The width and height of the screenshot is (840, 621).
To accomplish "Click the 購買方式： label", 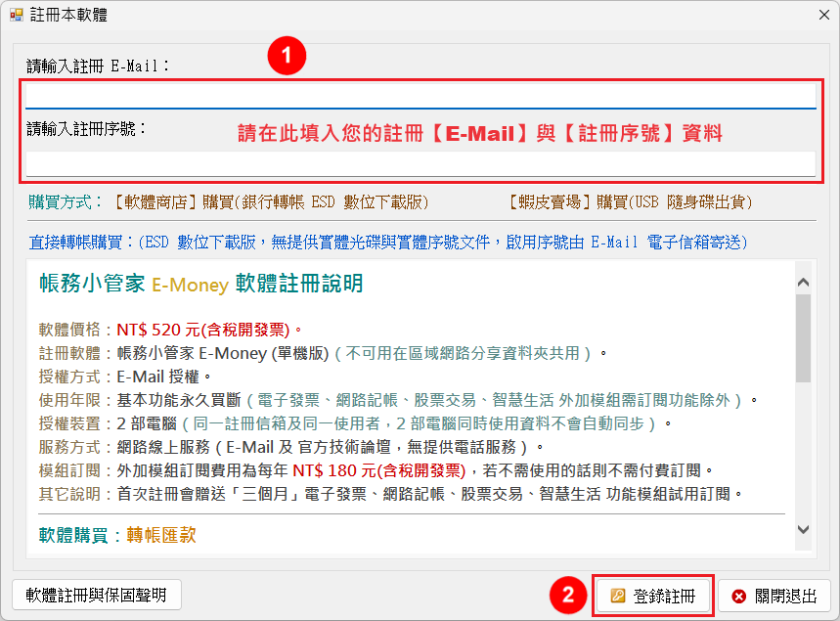I will click(x=66, y=202).
